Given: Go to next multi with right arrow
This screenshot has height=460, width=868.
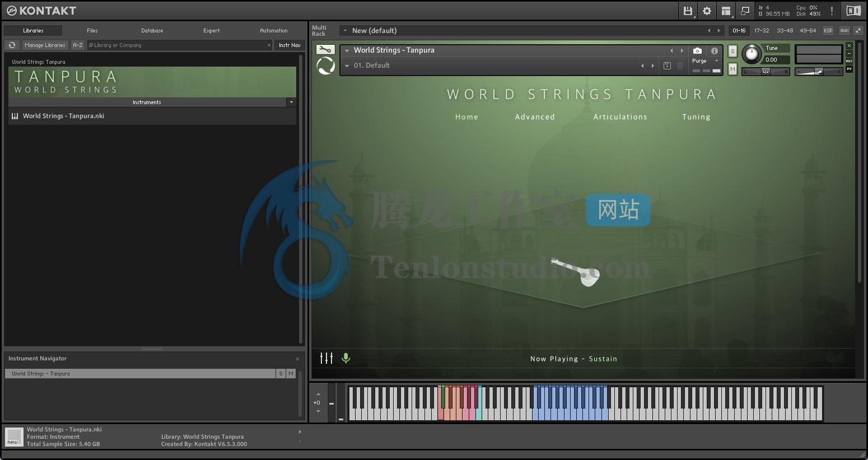Looking at the screenshot, I should coord(719,31).
